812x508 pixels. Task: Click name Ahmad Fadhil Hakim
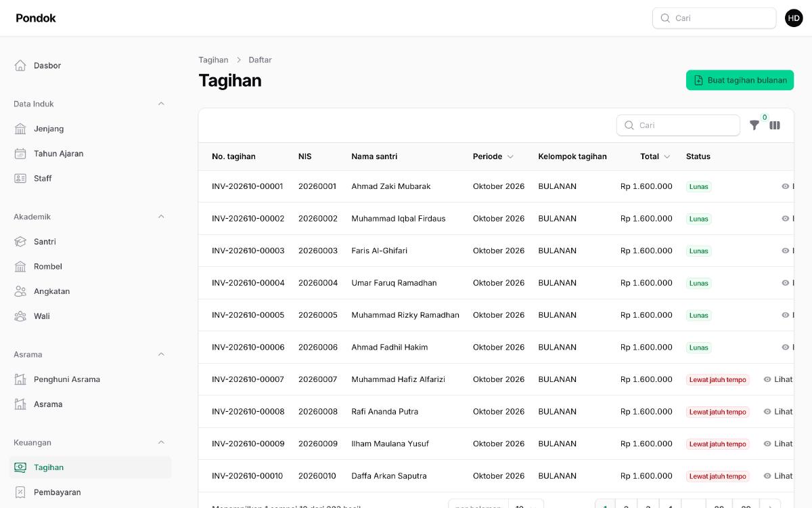point(390,347)
